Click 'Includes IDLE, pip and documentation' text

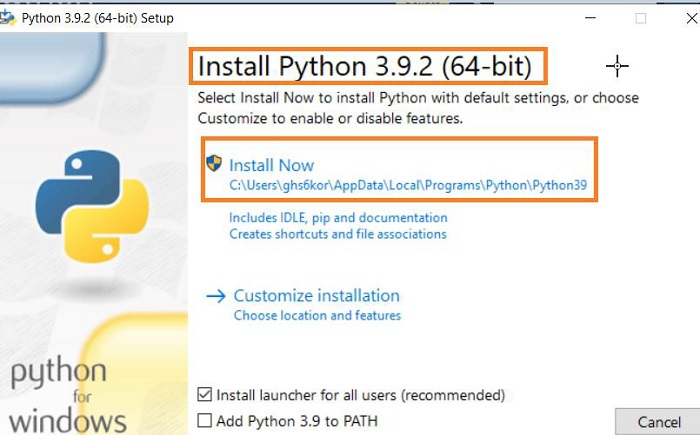coord(338,218)
